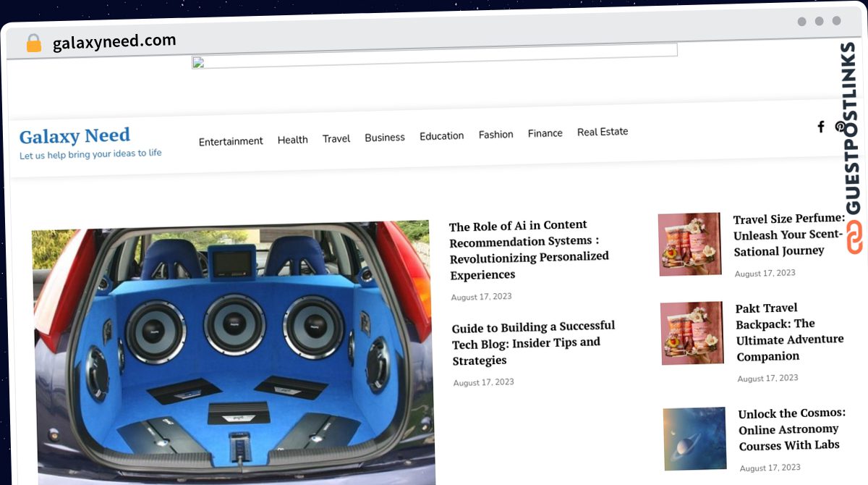Go to the Business section
Screen dimensions: 868x485
385,138
